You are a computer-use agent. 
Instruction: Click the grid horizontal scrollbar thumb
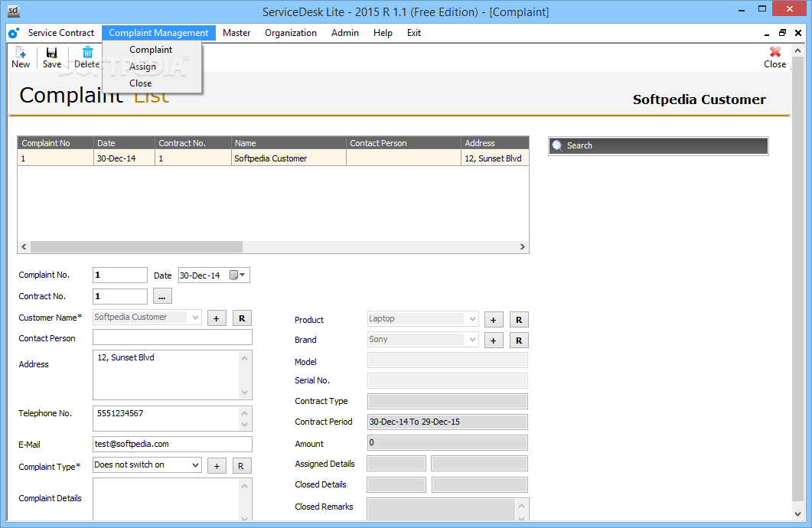(136, 247)
